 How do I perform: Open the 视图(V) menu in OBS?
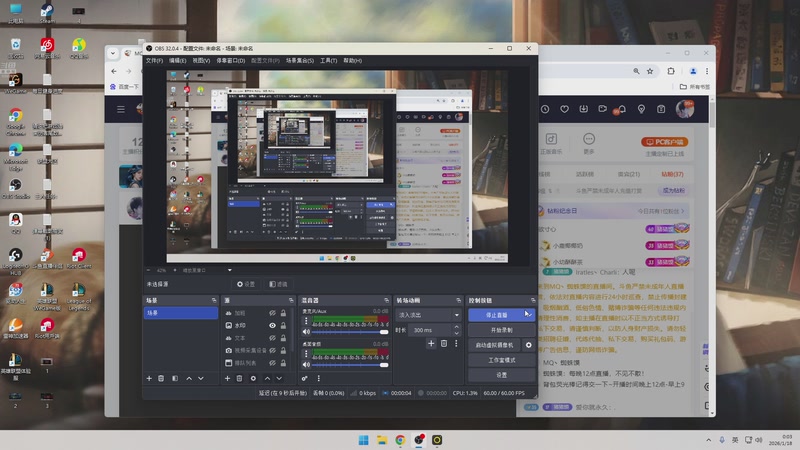pyautogui.click(x=201, y=61)
